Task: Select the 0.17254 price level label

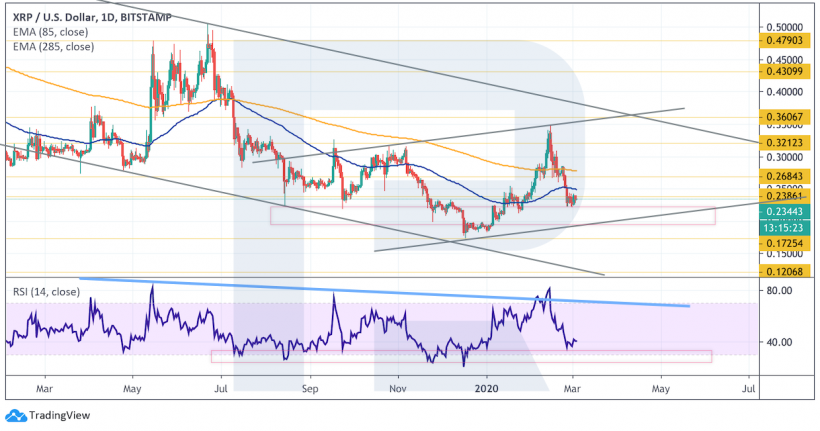Action: tap(784, 243)
